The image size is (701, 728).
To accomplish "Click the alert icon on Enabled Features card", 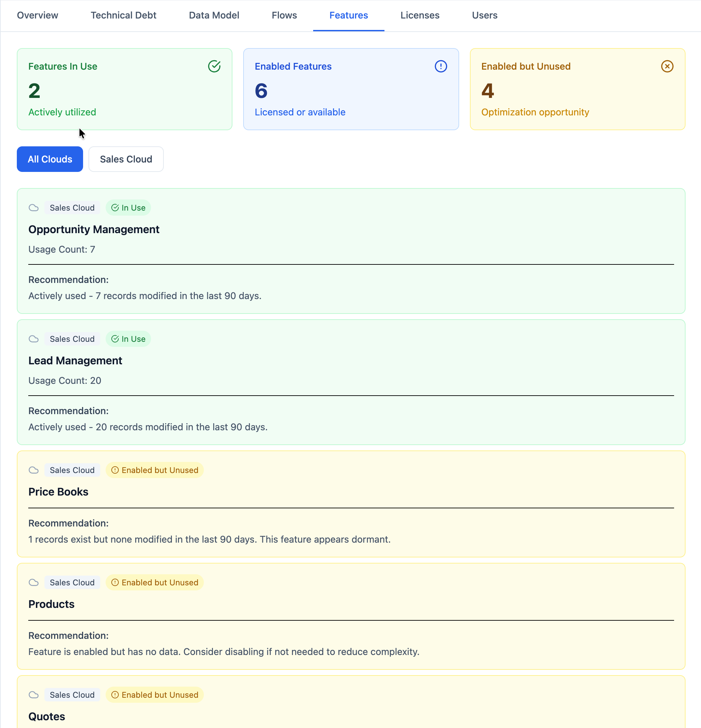I will point(440,66).
